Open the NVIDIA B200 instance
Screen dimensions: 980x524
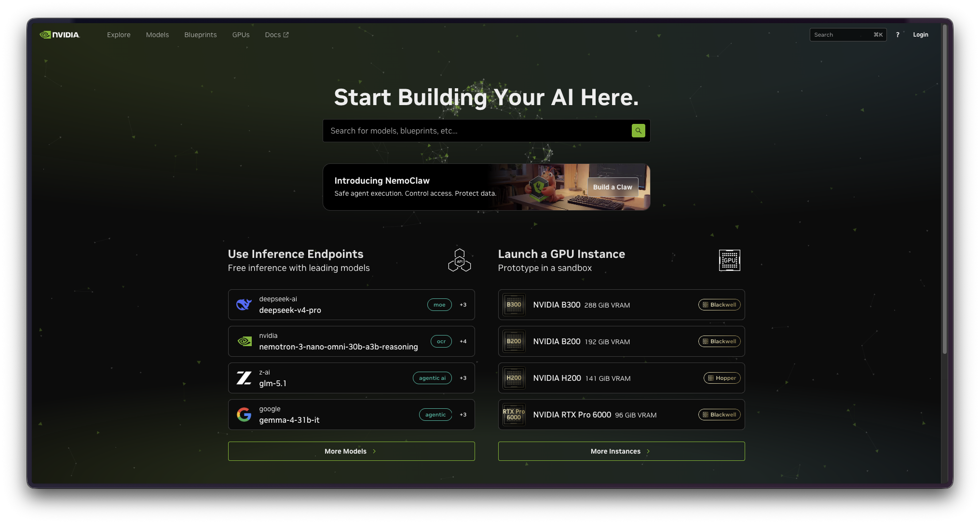(621, 341)
